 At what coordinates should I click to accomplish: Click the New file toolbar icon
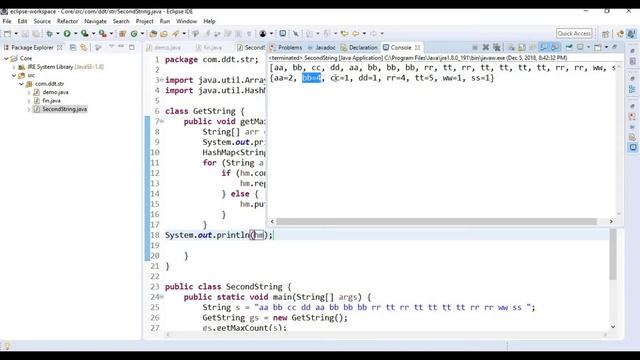click(x=7, y=33)
